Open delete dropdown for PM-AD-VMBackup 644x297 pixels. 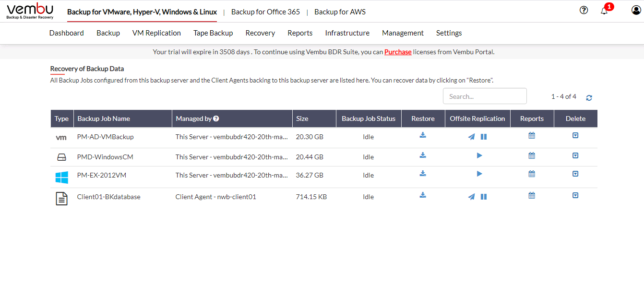click(575, 136)
